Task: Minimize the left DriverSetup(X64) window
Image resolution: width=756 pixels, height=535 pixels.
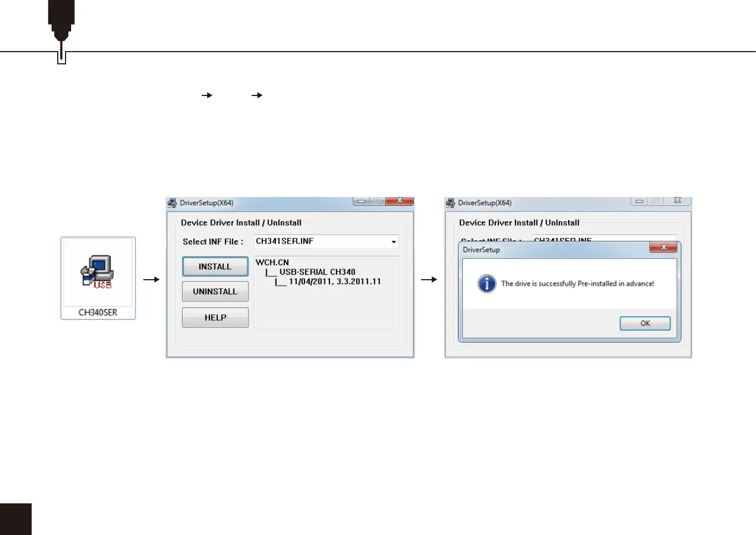Action: pyautogui.click(x=361, y=201)
